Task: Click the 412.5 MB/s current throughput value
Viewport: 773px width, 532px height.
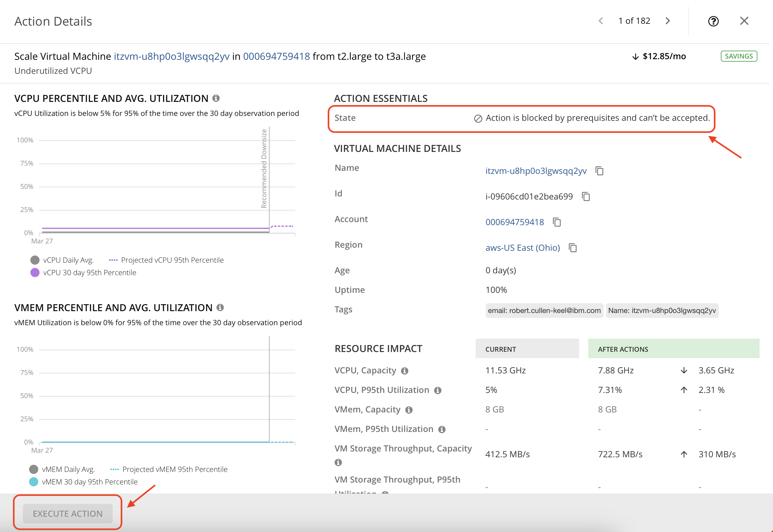Action: click(x=507, y=454)
